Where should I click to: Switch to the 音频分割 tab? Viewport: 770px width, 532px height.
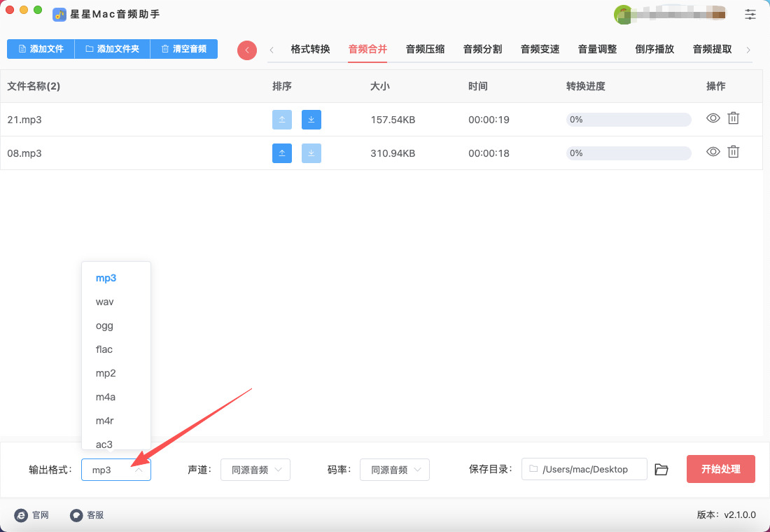point(482,49)
